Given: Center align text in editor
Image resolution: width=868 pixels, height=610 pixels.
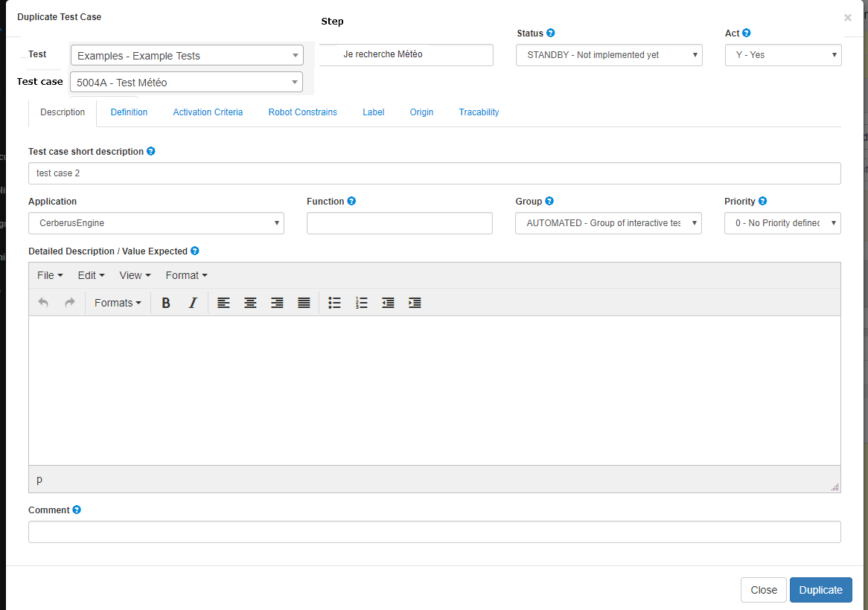Looking at the screenshot, I should click(x=250, y=303).
